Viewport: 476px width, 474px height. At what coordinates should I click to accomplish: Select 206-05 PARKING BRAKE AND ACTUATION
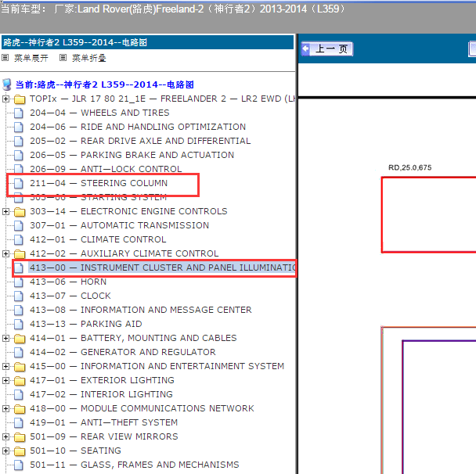pyautogui.click(x=132, y=155)
